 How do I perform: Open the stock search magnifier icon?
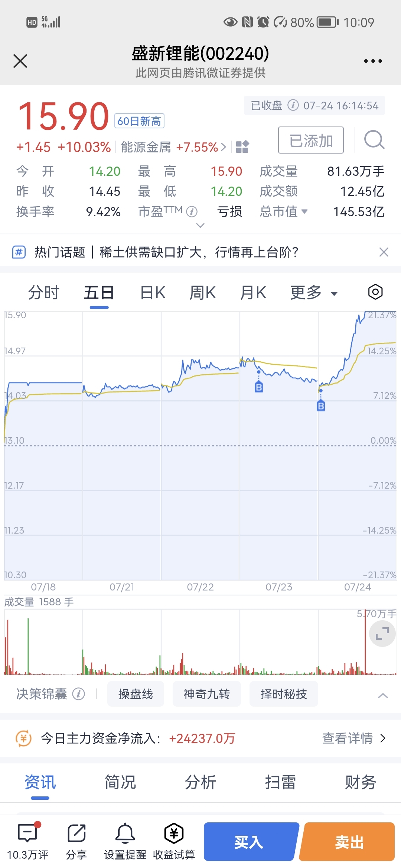tap(374, 140)
